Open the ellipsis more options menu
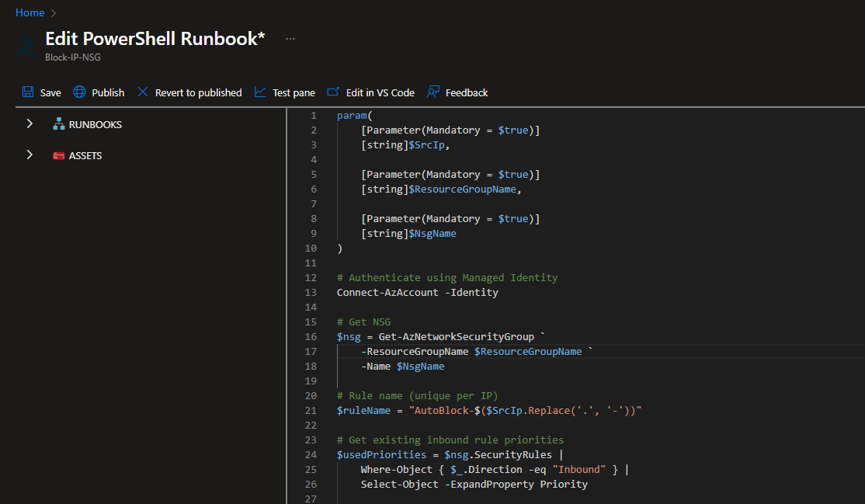865x504 pixels. pyautogui.click(x=290, y=39)
